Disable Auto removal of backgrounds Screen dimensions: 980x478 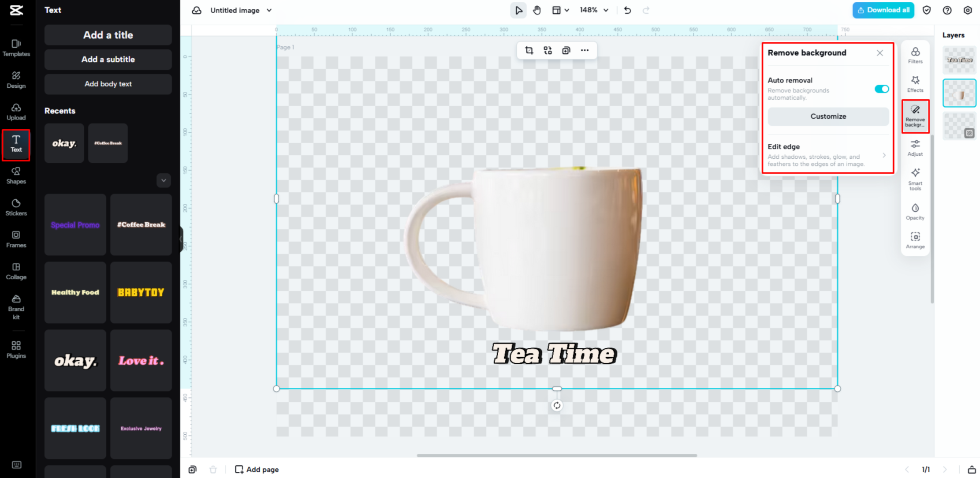[881, 89]
